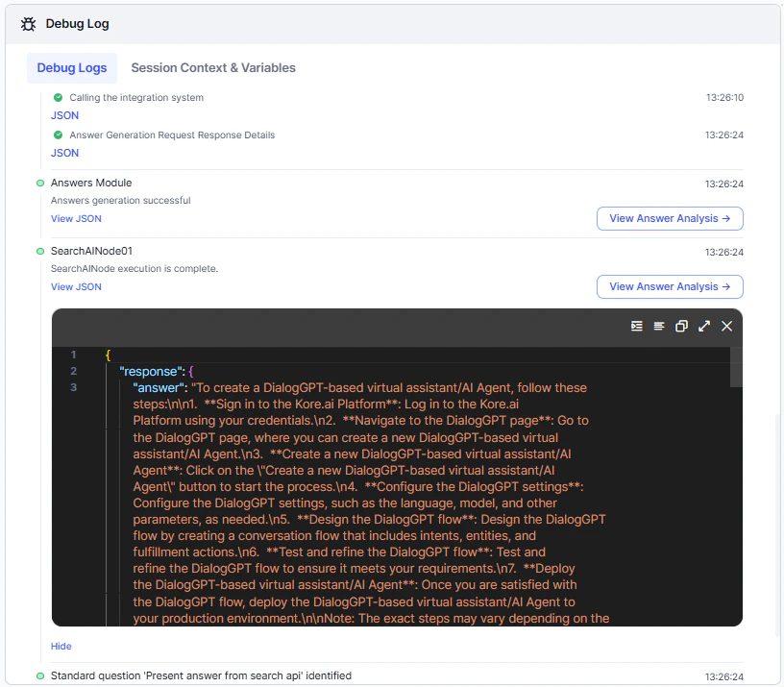The image size is (784, 687).
Task: Click line number 2 in the JSON editor
Action: click(73, 371)
